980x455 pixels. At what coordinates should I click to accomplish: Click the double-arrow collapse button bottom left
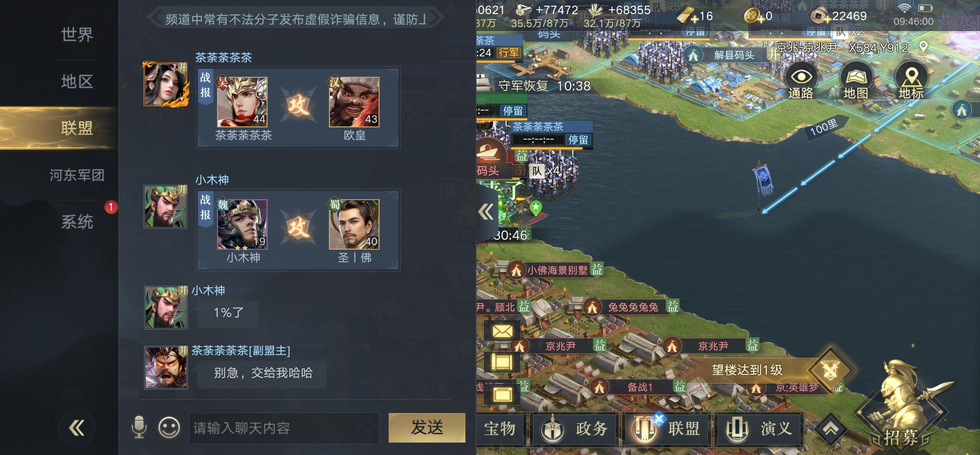76,429
